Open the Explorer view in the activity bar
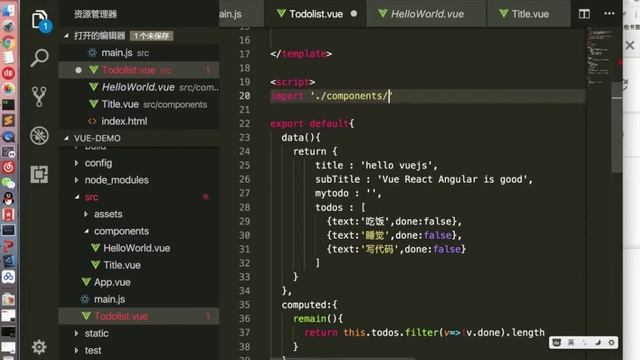Screen dimensions: 640x360 [x=40, y=20]
